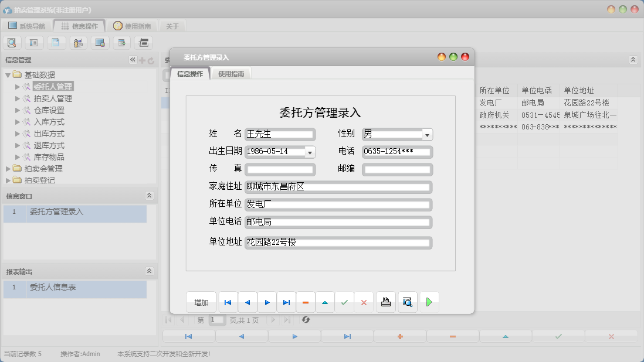Collapse the 信息管理 panel with the « chevron
This screenshot has width=644, height=362.
(x=133, y=59)
